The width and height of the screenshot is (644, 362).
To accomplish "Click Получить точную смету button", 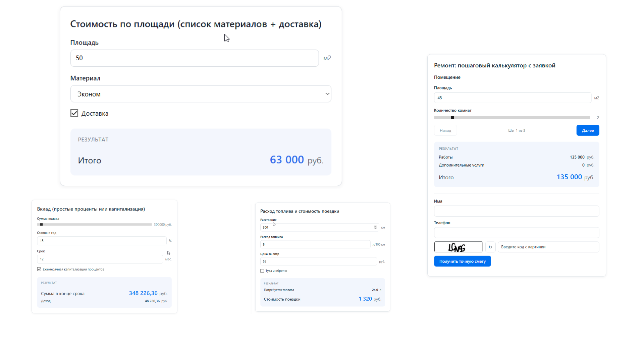I will [463, 261].
